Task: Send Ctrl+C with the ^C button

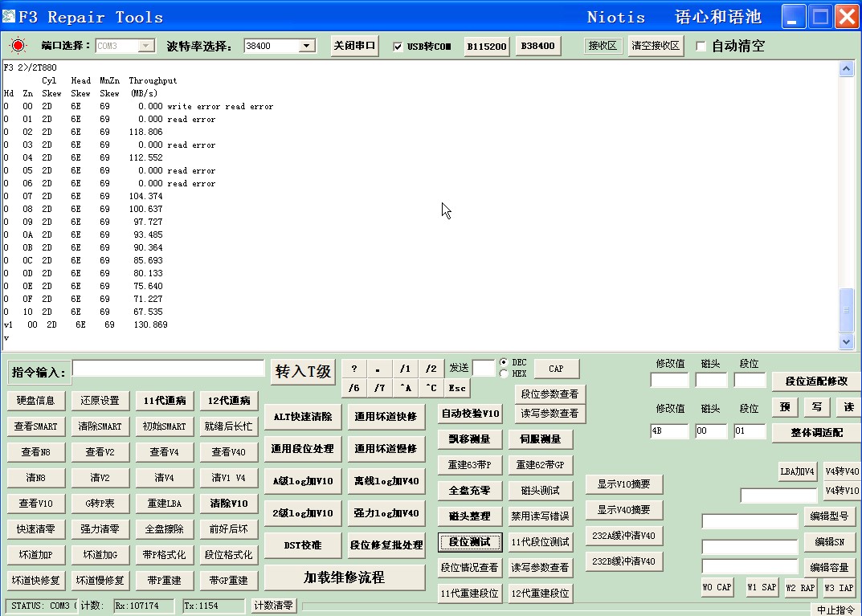Action: [431, 388]
